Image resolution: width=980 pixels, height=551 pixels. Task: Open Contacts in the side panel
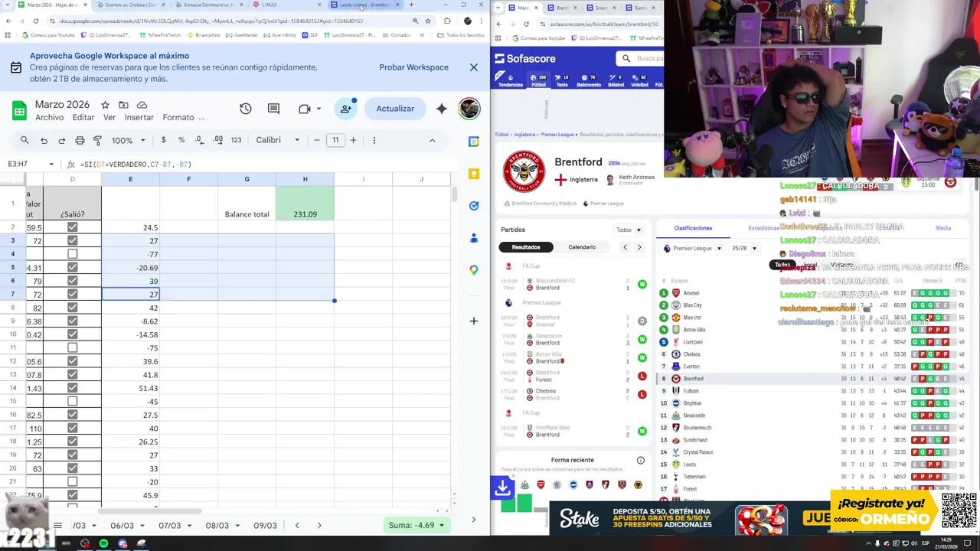(x=474, y=238)
